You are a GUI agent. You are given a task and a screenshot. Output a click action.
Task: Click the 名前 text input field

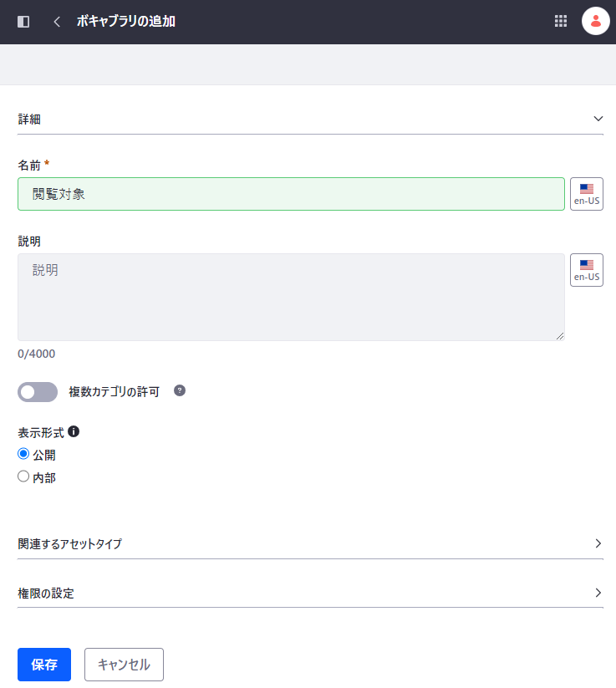coord(291,194)
